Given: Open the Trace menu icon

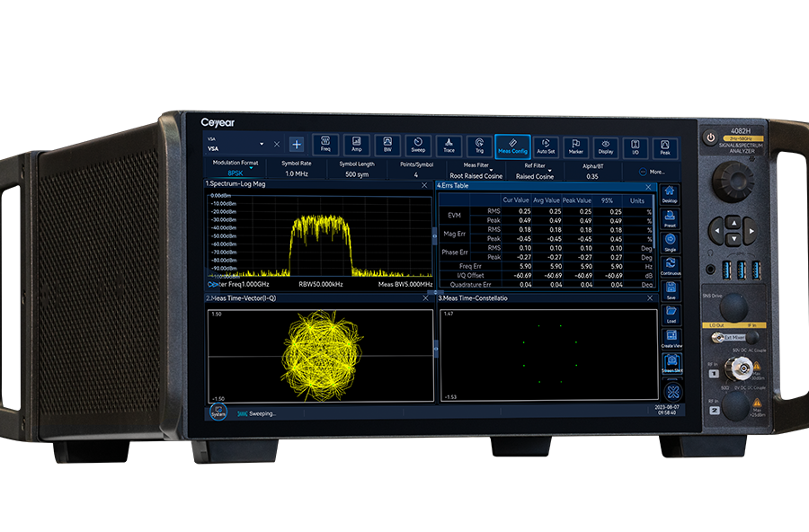Looking at the screenshot, I should click(x=449, y=146).
